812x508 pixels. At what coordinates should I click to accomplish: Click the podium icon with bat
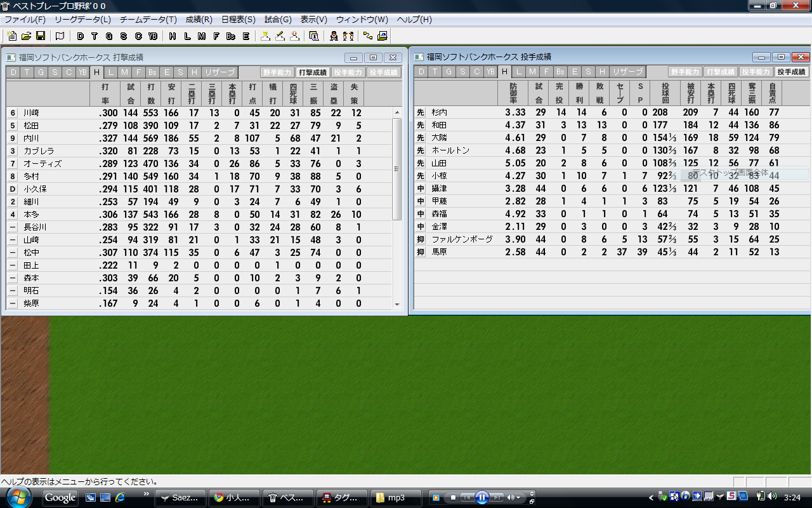pyautogui.click(x=280, y=36)
